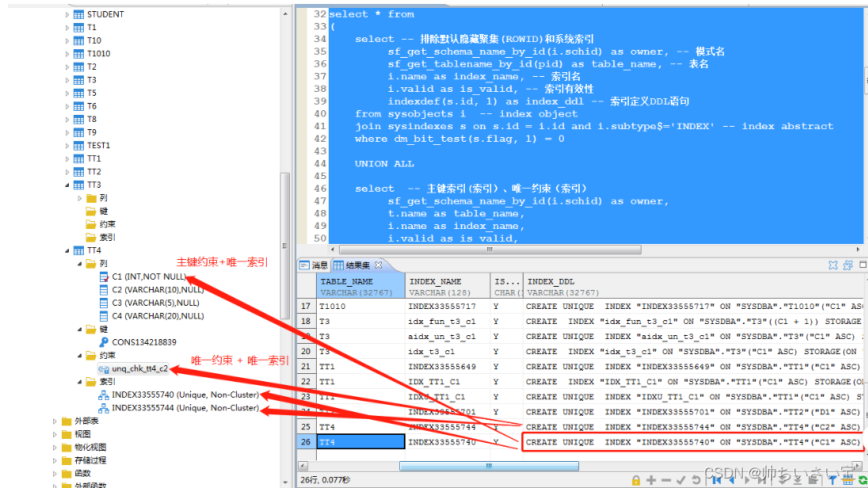Go to previous record arrow icon

click(732, 480)
